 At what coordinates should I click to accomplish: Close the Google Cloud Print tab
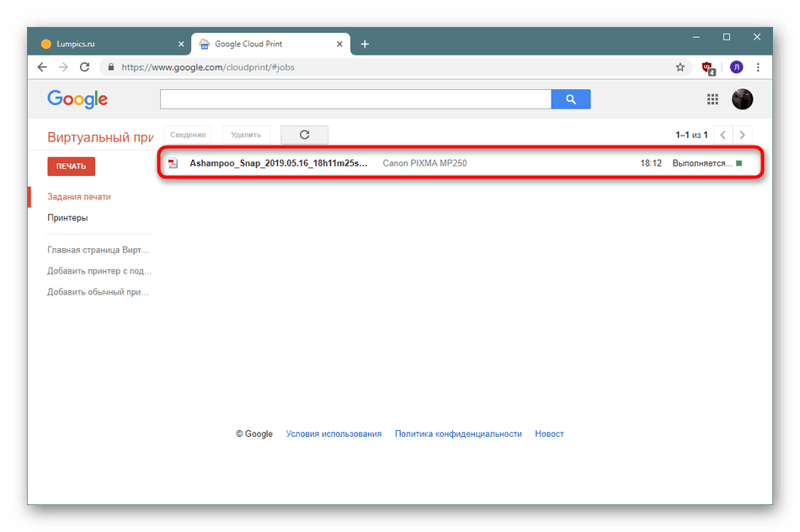339,44
